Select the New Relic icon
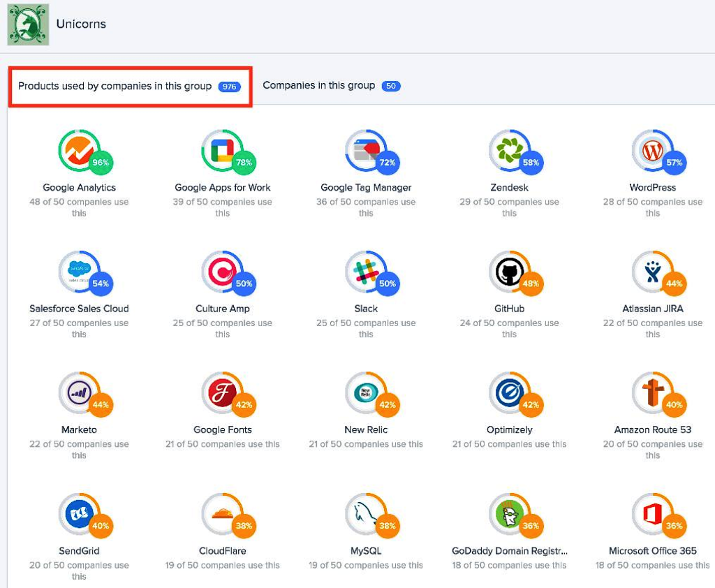Image resolution: width=715 pixels, height=588 pixels. 366,392
